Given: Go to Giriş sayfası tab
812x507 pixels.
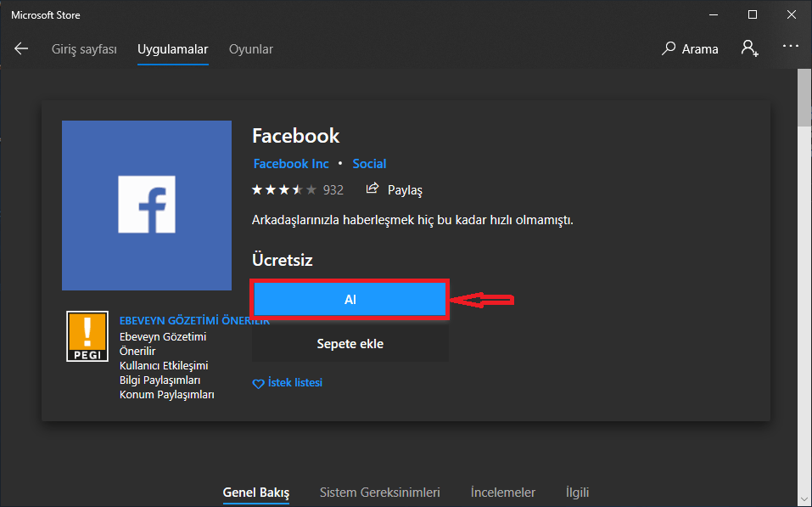Looking at the screenshot, I should pyautogui.click(x=84, y=49).
